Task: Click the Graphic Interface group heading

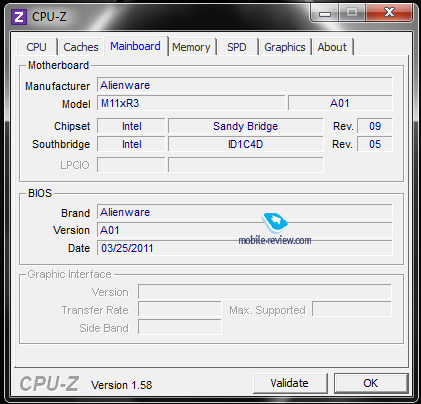Action: point(69,274)
